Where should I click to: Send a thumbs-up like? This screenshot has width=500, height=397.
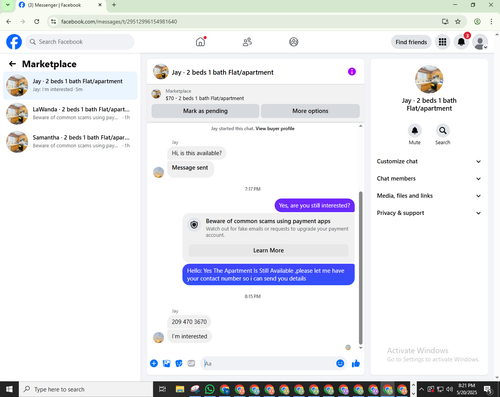coord(356,363)
